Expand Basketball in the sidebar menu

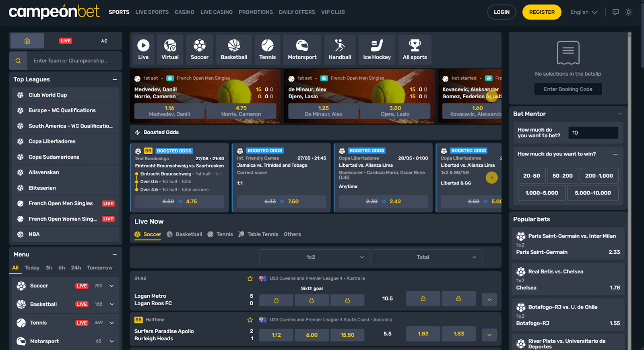pos(111,304)
